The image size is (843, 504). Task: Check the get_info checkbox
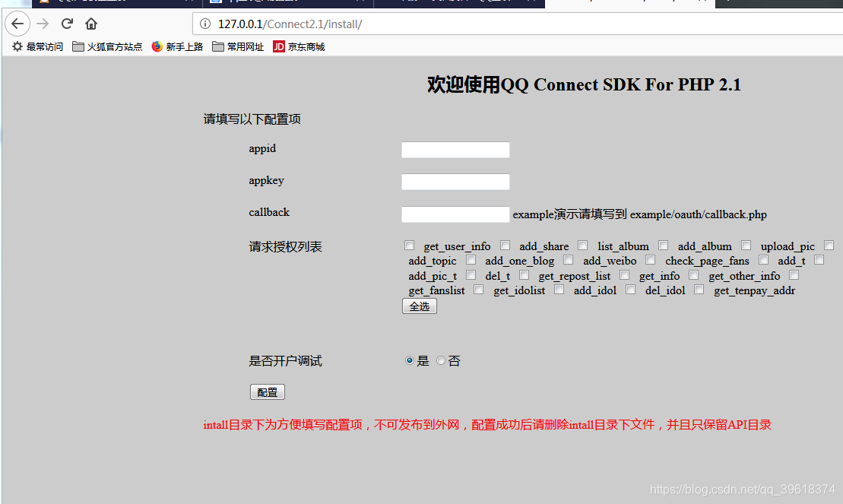click(x=624, y=275)
